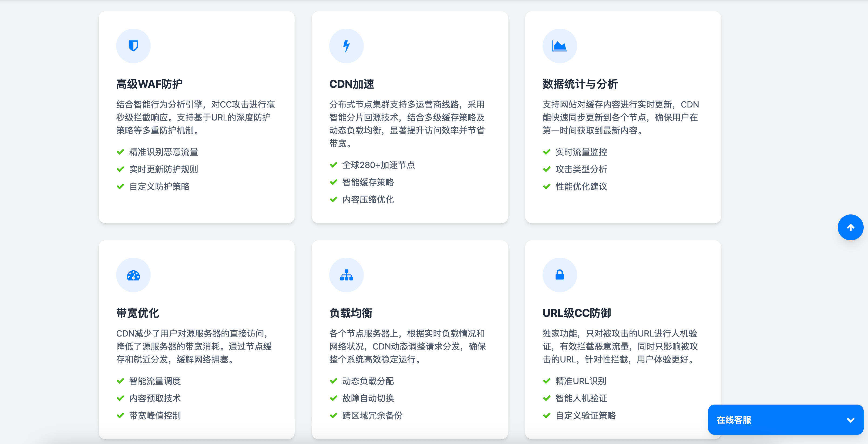Click the checkmark next to 全球280+加速节点
The width and height of the screenshot is (868, 444).
[333, 165]
